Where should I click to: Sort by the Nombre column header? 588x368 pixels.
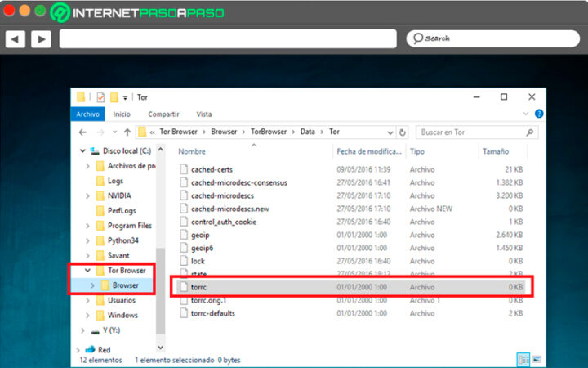[x=192, y=151]
